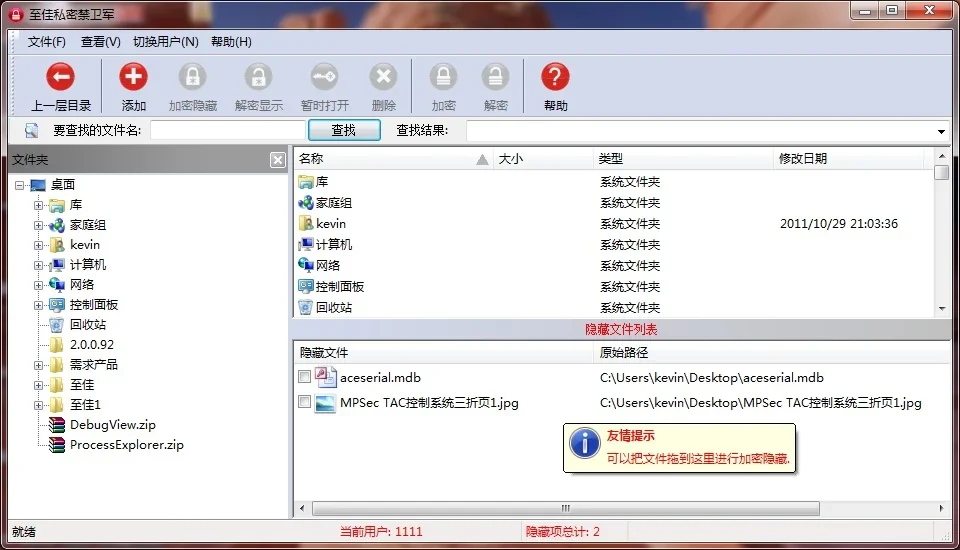Select 网络 icon in file list
960x550 pixels.
[x=306, y=265]
